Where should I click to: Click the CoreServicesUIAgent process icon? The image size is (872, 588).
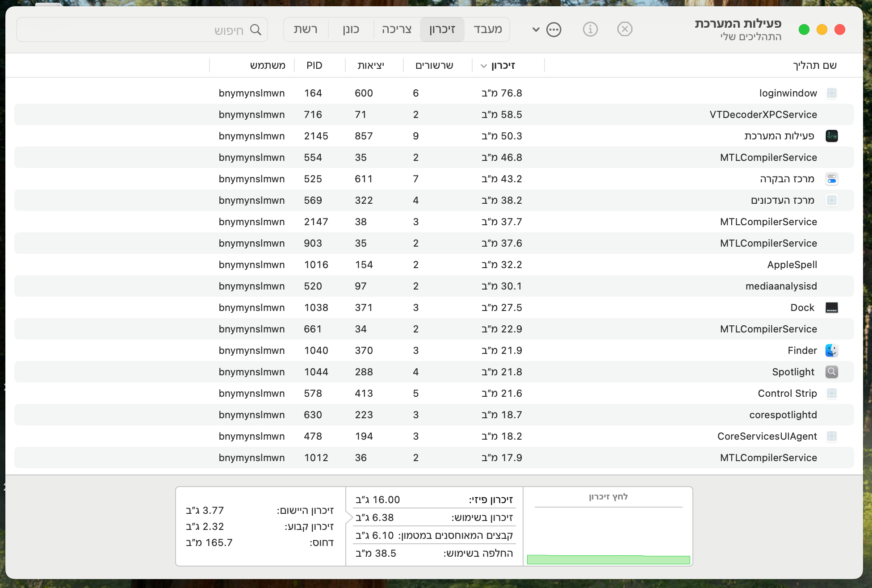click(x=831, y=436)
